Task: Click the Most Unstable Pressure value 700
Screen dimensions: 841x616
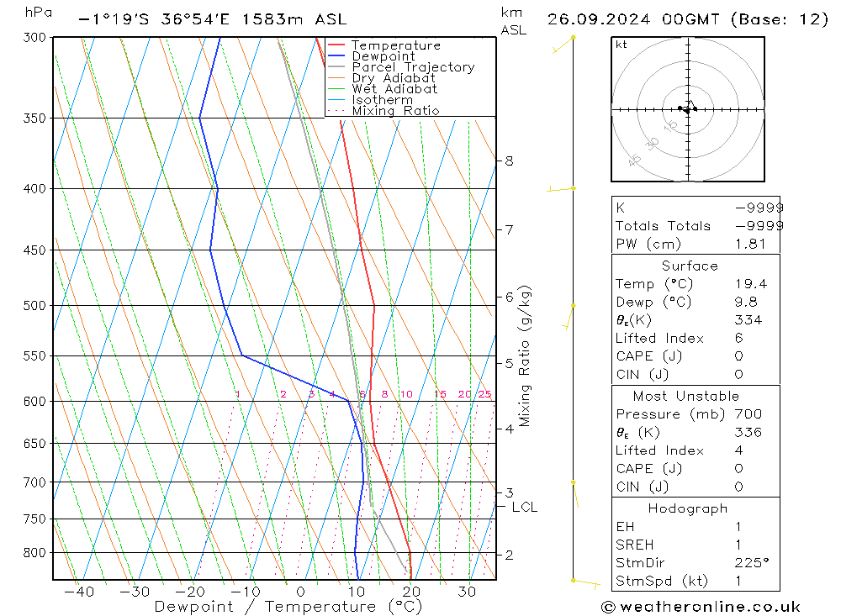Action: point(748,413)
